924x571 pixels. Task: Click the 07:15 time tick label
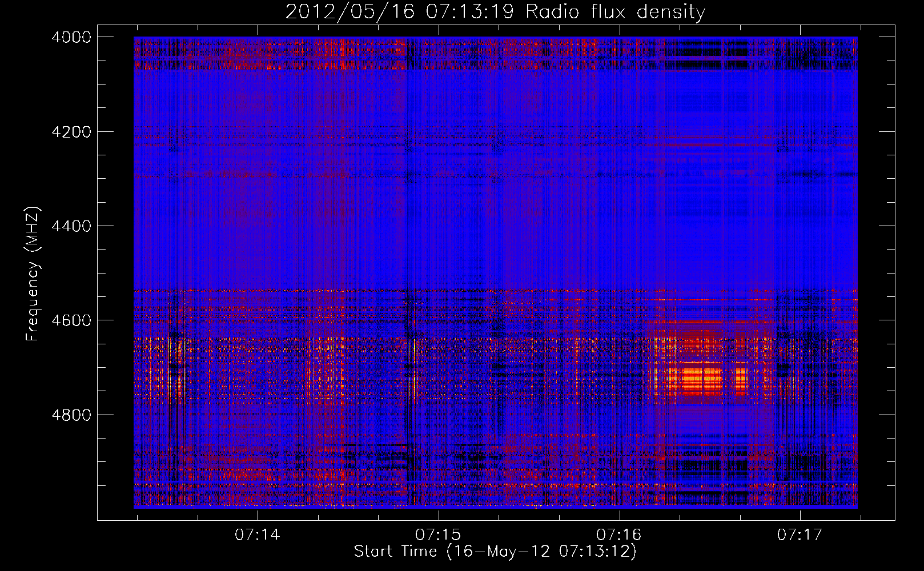[x=438, y=534]
